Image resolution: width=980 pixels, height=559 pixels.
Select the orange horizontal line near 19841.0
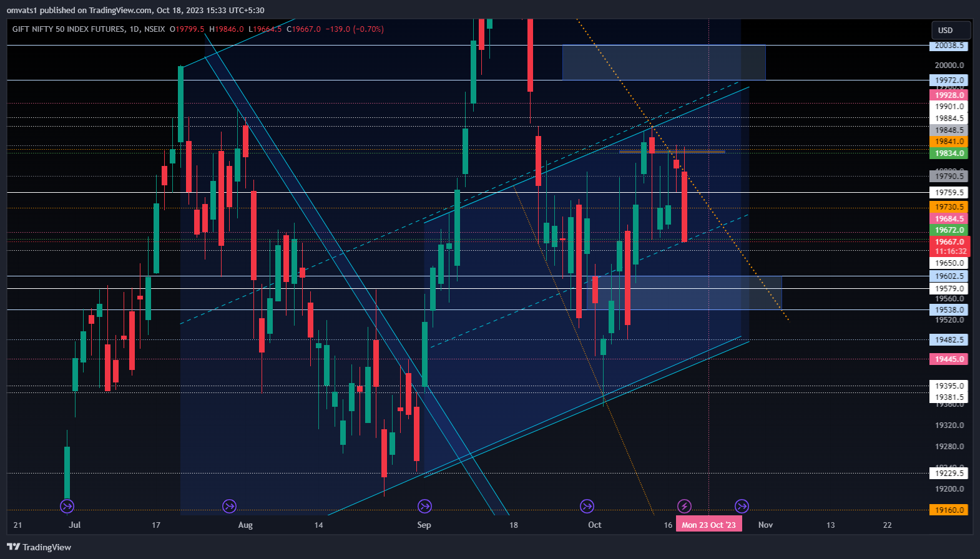click(x=672, y=152)
